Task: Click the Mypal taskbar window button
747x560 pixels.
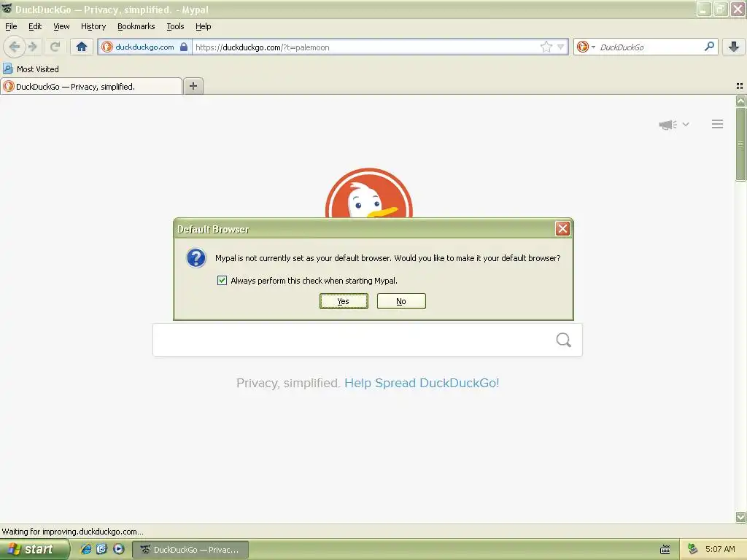Action: [190, 550]
